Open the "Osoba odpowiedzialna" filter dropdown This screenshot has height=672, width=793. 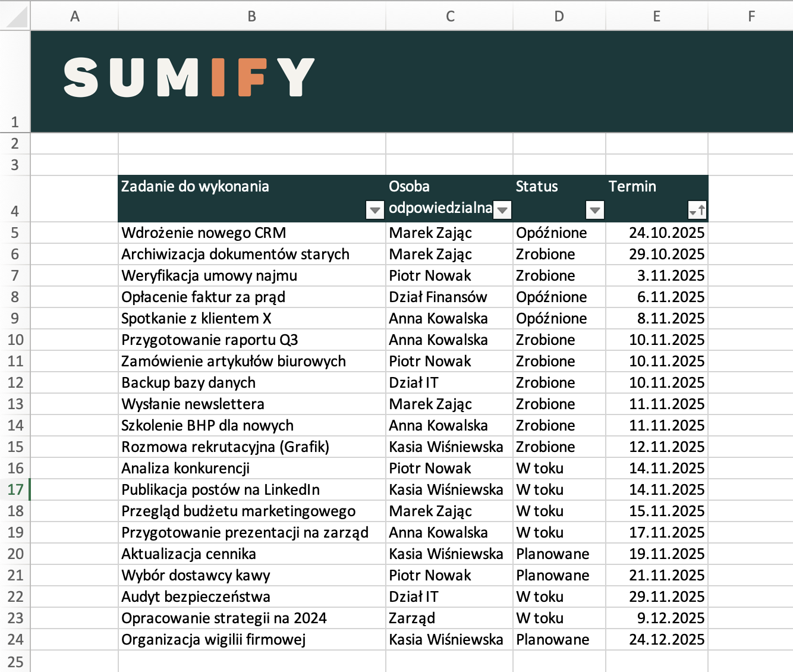[501, 209]
